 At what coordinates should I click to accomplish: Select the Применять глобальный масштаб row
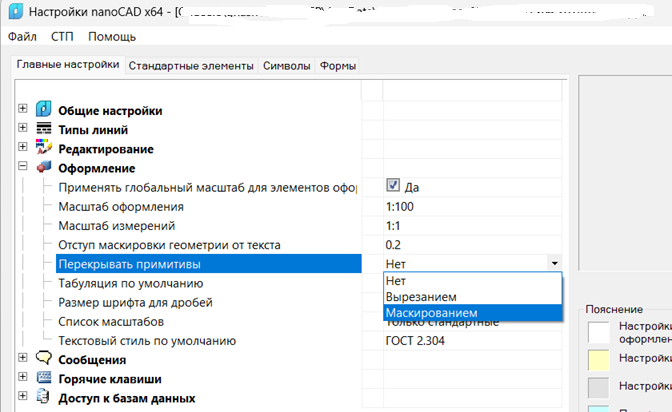point(207,188)
